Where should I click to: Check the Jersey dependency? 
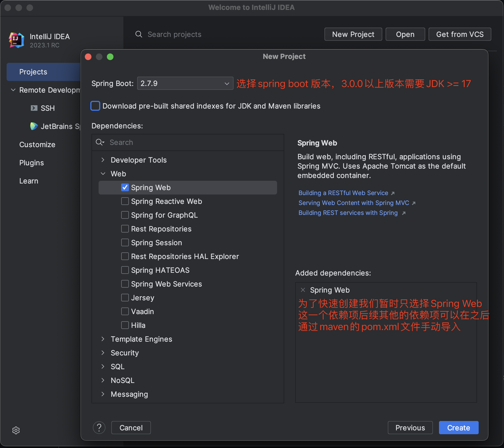tap(125, 298)
